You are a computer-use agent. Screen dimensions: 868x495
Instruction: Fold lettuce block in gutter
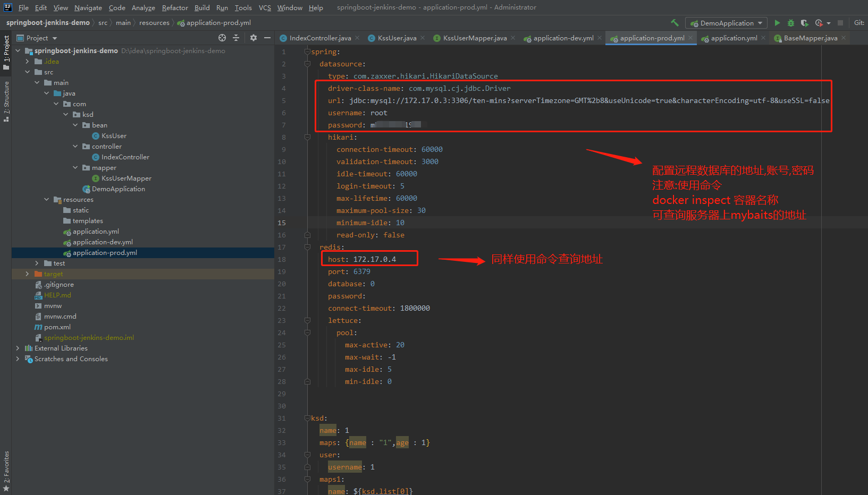coord(307,320)
